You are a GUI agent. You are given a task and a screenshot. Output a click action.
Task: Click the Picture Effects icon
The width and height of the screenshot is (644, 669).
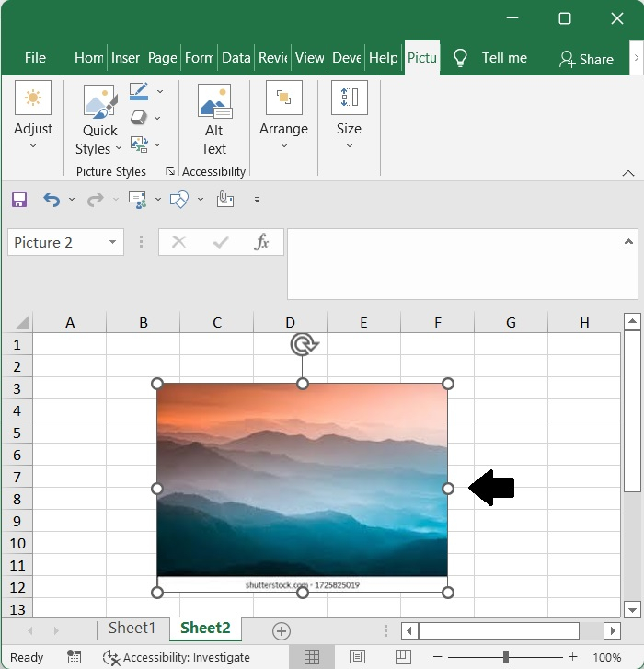[139, 118]
